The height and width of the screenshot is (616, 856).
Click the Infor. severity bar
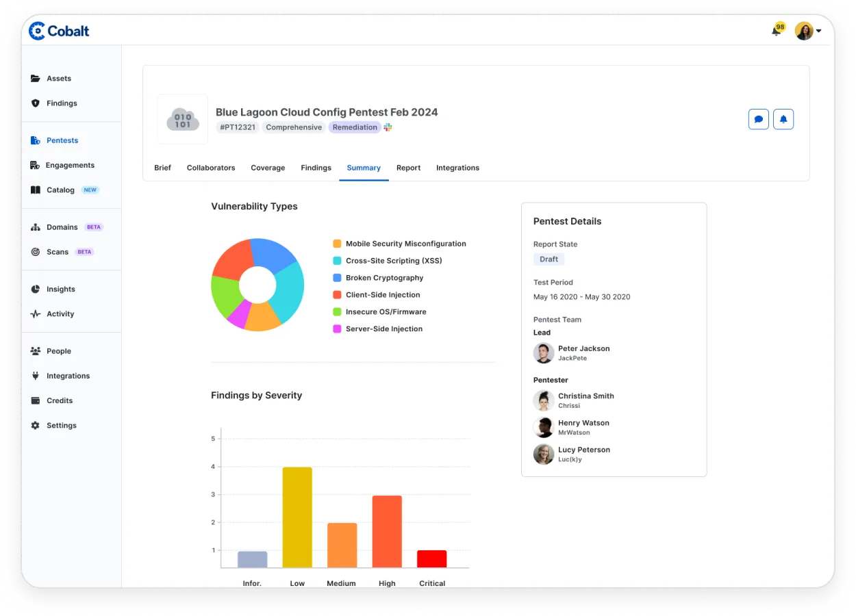[253, 559]
